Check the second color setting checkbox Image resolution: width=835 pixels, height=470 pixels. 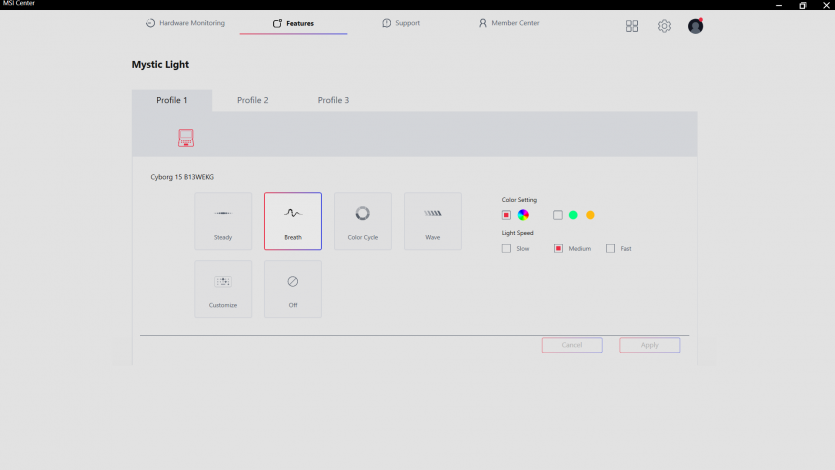tap(558, 215)
